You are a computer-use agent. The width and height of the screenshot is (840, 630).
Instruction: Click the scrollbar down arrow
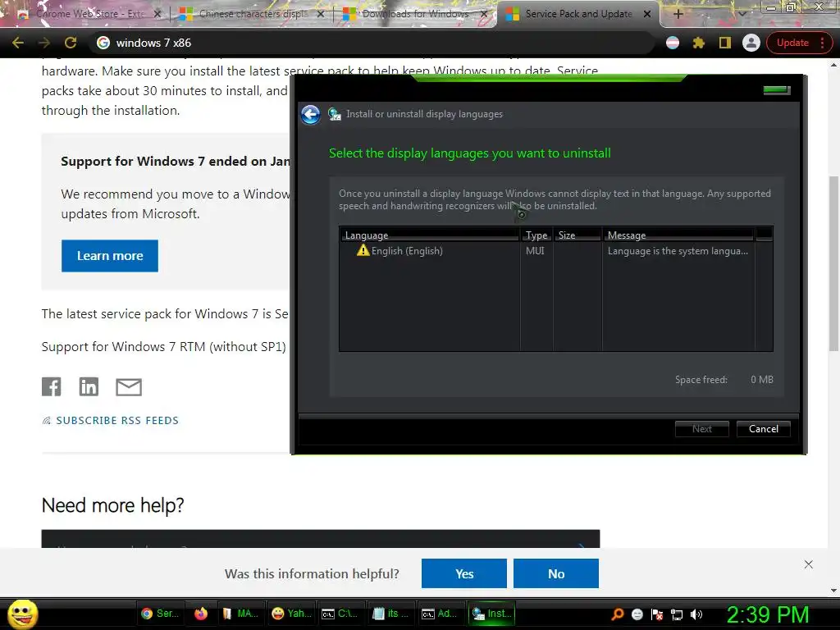tap(833, 591)
